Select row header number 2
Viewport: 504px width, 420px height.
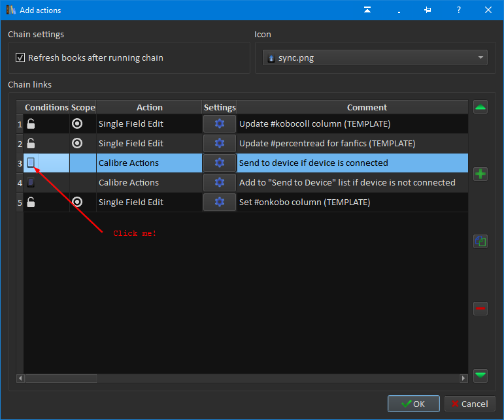tap(20, 144)
